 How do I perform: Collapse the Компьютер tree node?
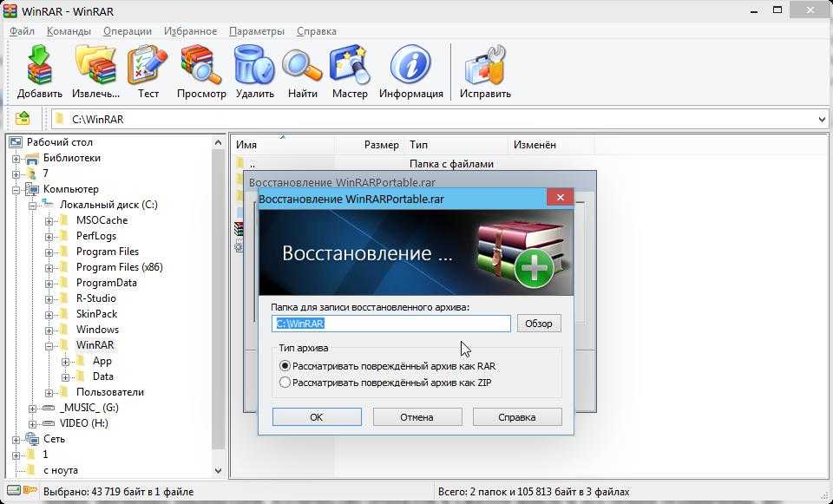[x=16, y=190]
